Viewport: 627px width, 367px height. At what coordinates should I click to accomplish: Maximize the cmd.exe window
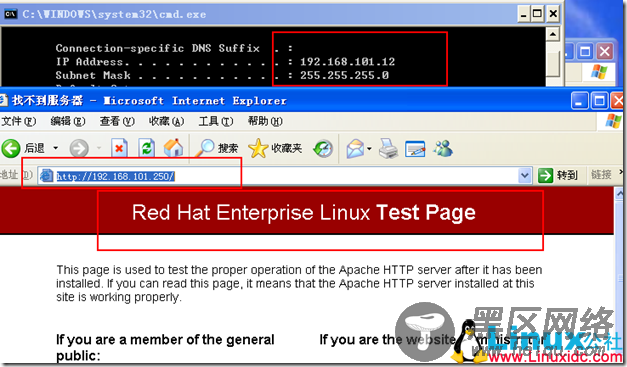point(537,14)
